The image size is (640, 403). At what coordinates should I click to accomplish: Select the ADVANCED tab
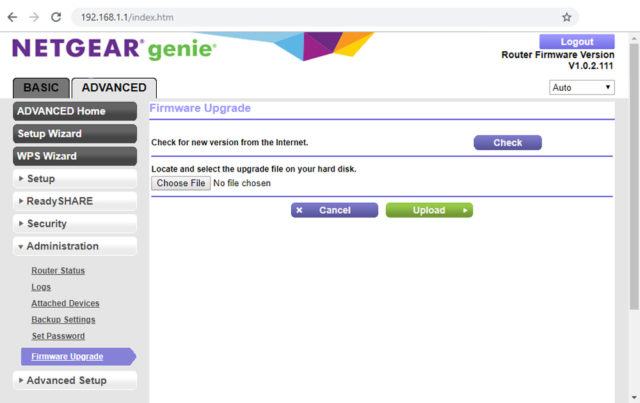click(114, 88)
